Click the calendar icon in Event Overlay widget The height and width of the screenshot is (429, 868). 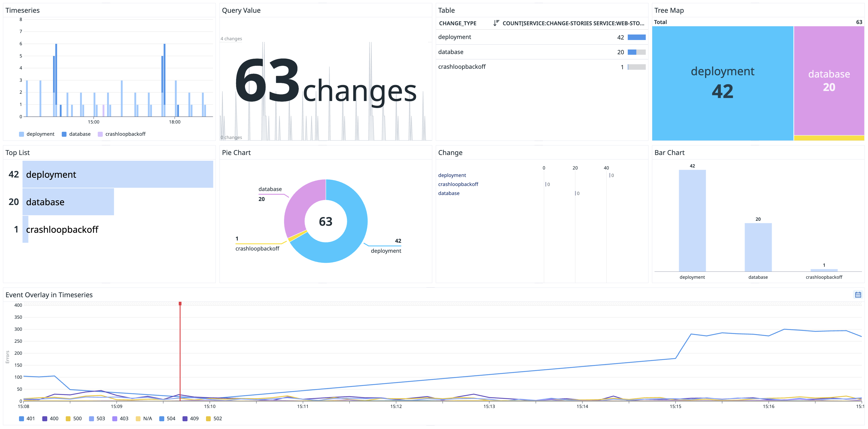pos(858,295)
